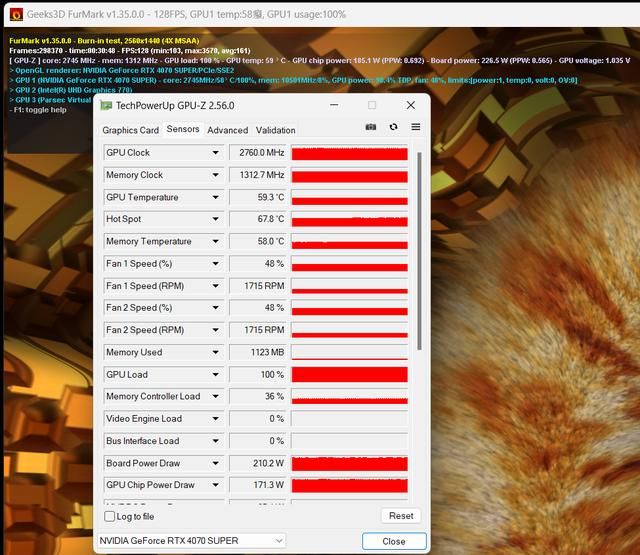Click the GPU Temperature history graph
Image resolution: width=640 pixels, height=555 pixels.
click(x=350, y=198)
